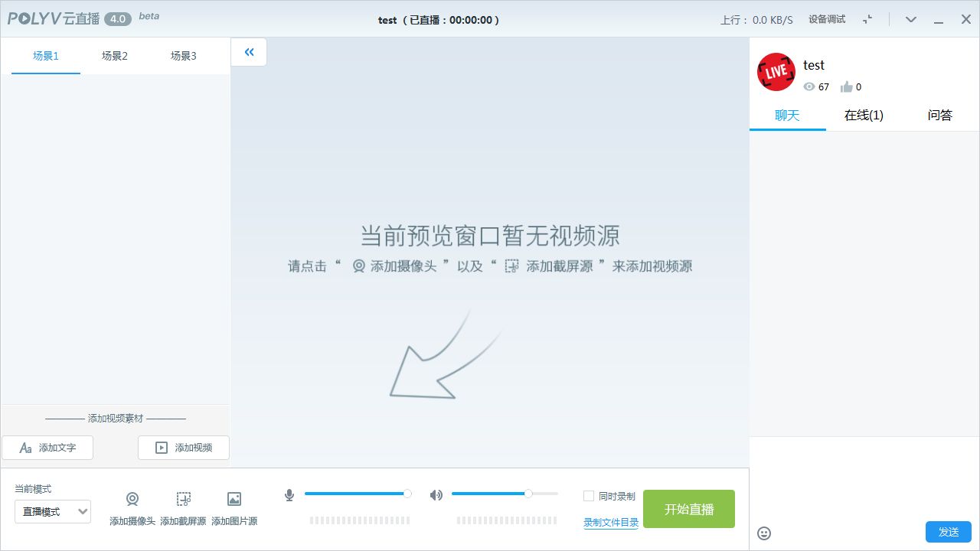This screenshot has width=980, height=551.
Task: Click the chat message input area
Action: [x=864, y=478]
